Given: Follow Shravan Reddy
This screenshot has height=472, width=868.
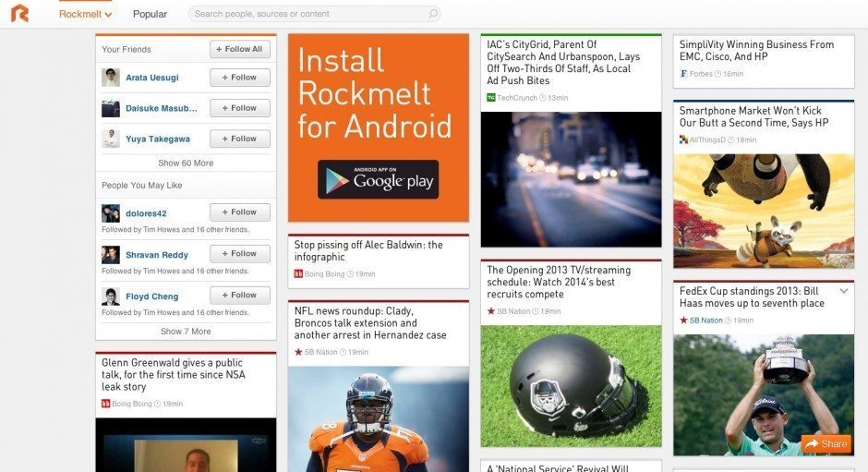Looking at the screenshot, I should click(x=240, y=254).
